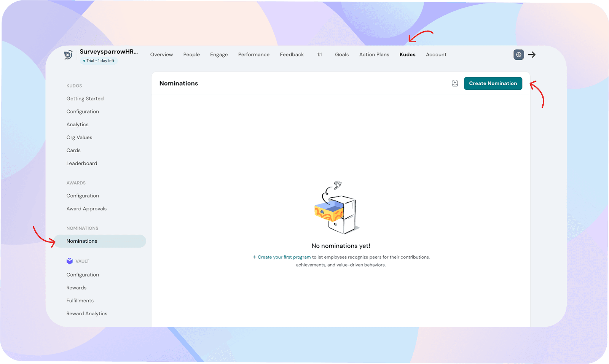The image size is (609, 364).
Task: Click the Trial 1 day left badge
Action: (x=99, y=61)
